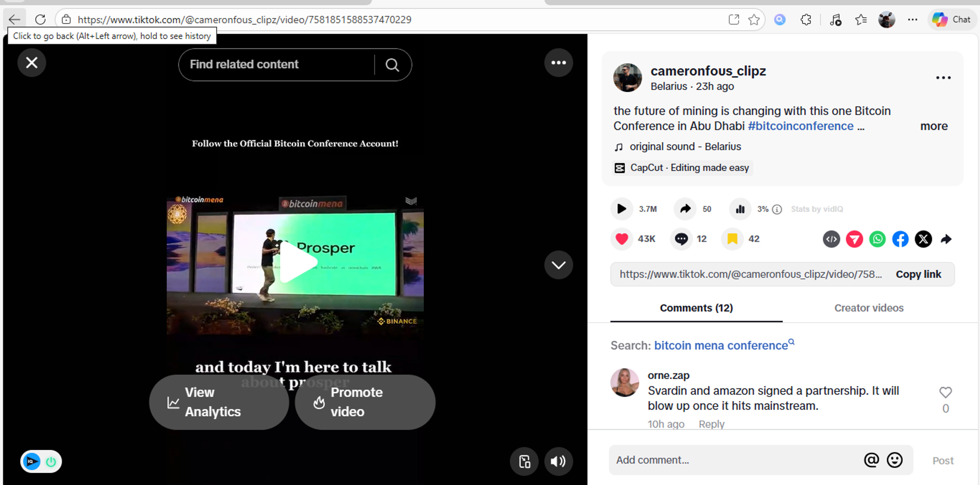This screenshot has width=980, height=485.
Task: Share video to X
Action: click(x=923, y=239)
